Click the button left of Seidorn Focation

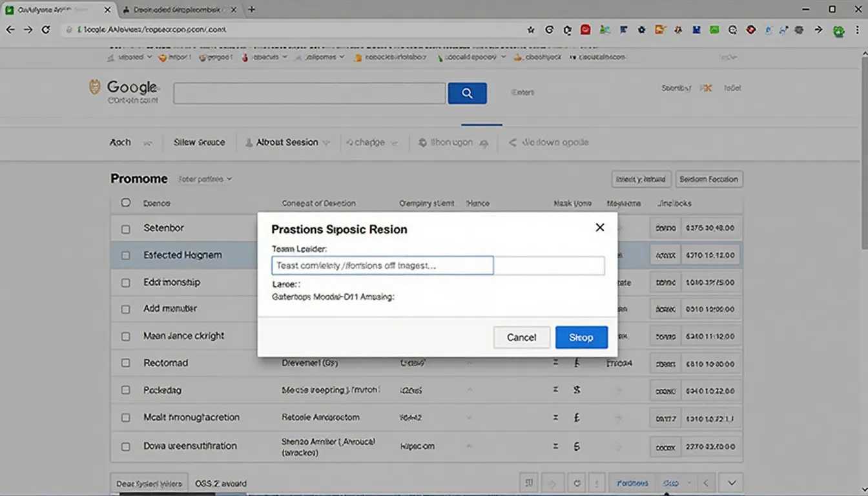coord(641,179)
